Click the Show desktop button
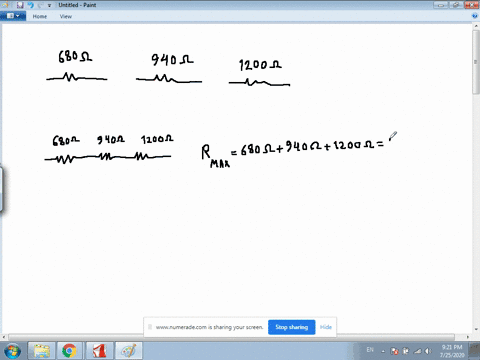This screenshot has height=360, width=480. click(475, 351)
